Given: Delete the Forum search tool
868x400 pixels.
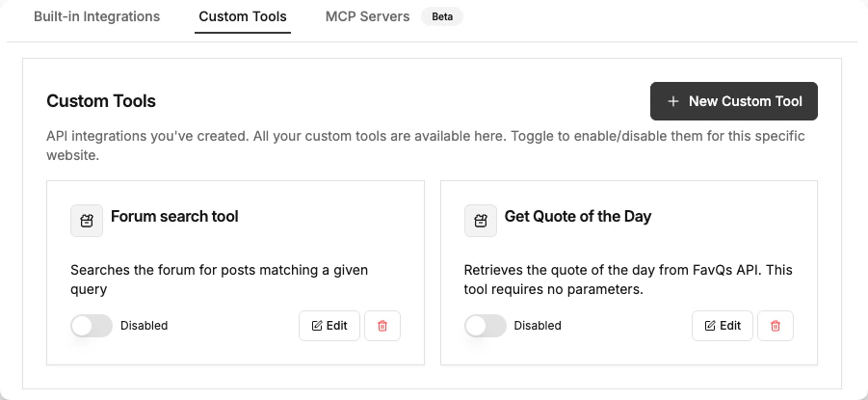Looking at the screenshot, I should click(x=381, y=326).
